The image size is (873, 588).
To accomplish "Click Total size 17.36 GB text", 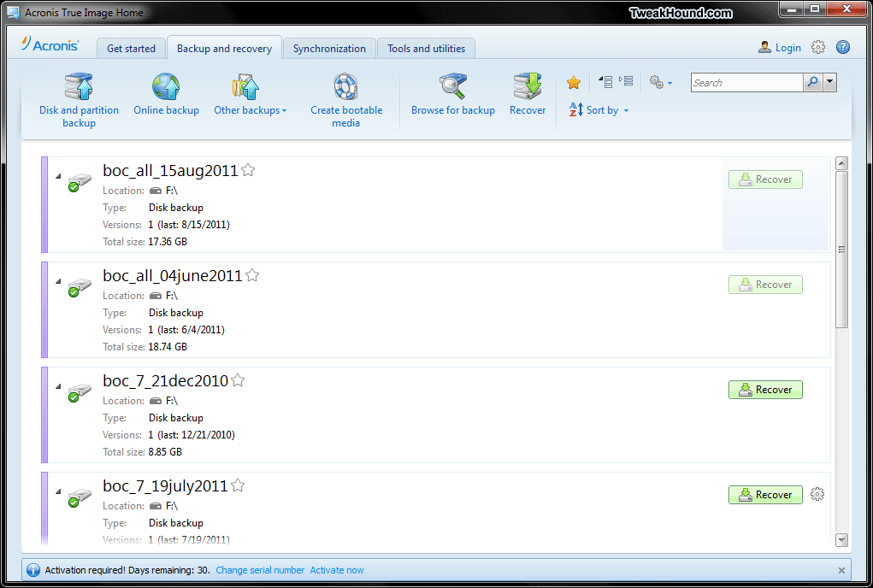I will pos(145,241).
